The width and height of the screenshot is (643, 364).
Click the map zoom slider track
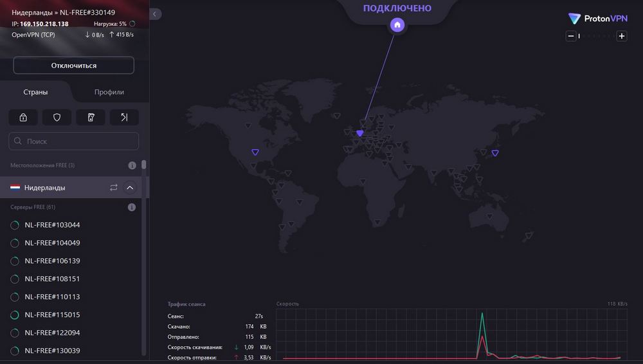pyautogui.click(x=596, y=36)
